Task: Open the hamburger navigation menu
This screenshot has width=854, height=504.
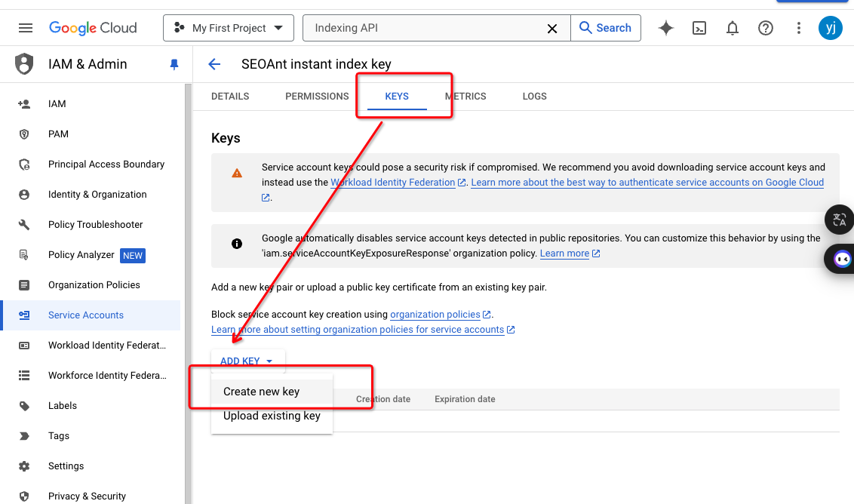Action: tap(26, 28)
